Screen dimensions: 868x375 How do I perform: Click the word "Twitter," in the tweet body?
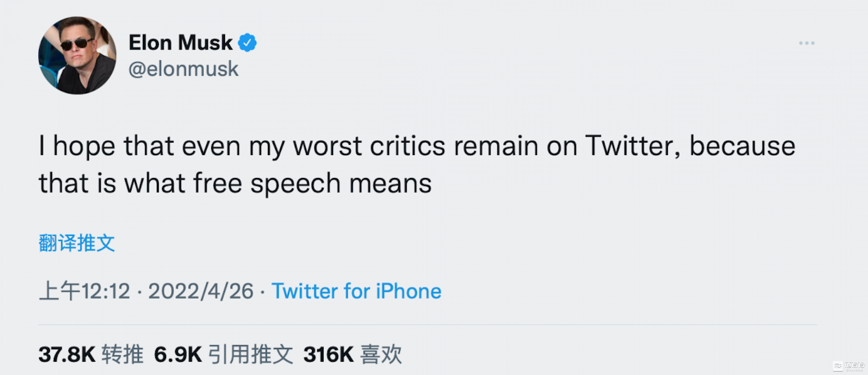click(x=633, y=146)
